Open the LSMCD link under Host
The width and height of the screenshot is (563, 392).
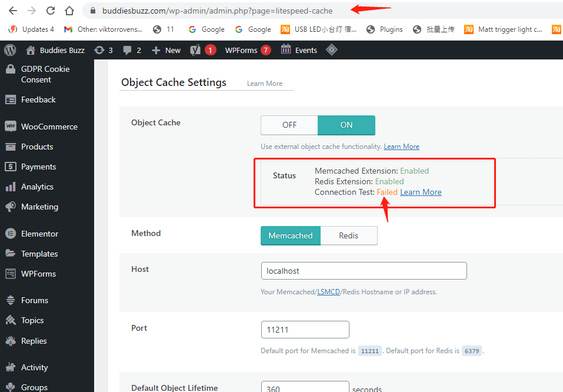pos(328,291)
